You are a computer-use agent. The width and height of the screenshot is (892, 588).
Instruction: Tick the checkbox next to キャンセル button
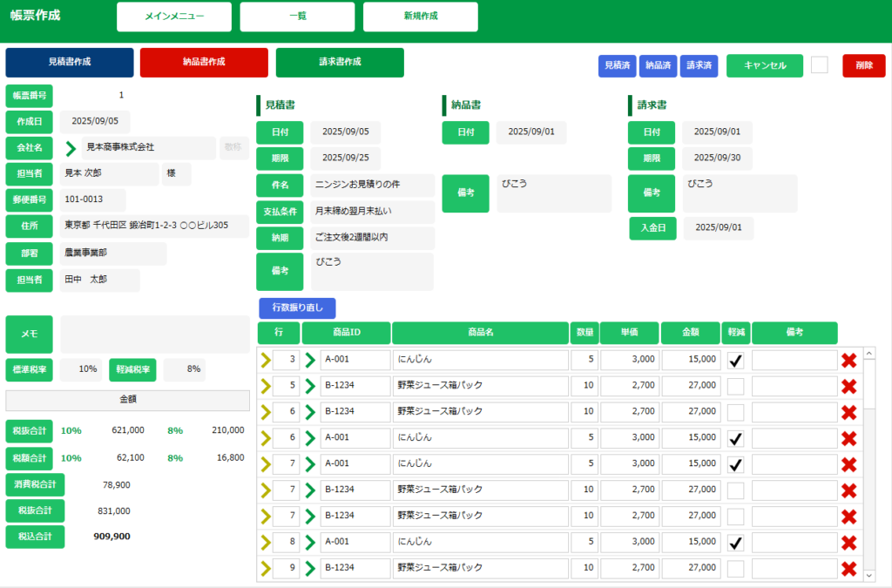coord(819,65)
